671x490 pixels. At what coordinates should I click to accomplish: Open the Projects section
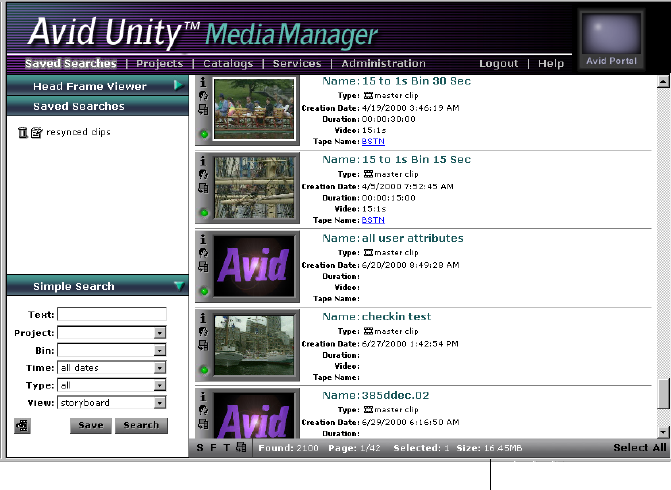point(160,64)
